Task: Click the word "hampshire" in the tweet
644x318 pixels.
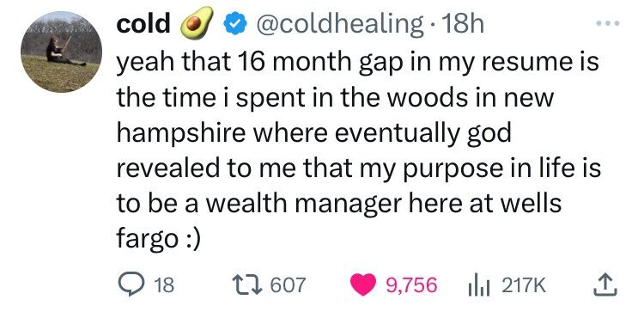Action: (x=181, y=134)
